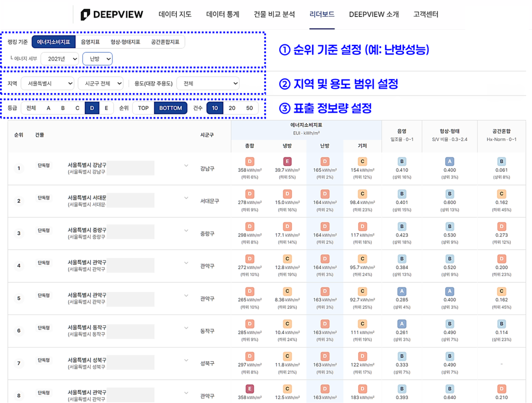This screenshot has height=403, width=532.
Task: Click the C grade badge in rank 2's 공간혼합 column
Action: coord(502,194)
